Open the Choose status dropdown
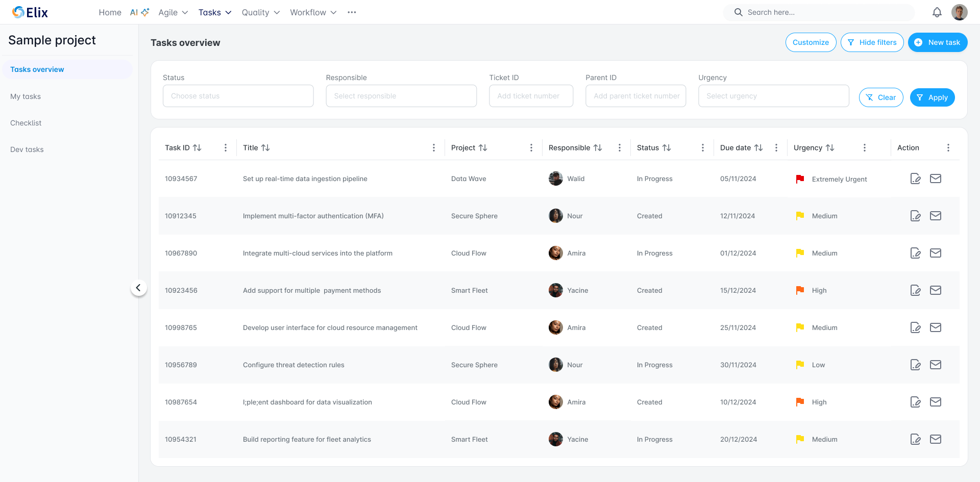Viewport: 980px width, 482px height. [238, 96]
